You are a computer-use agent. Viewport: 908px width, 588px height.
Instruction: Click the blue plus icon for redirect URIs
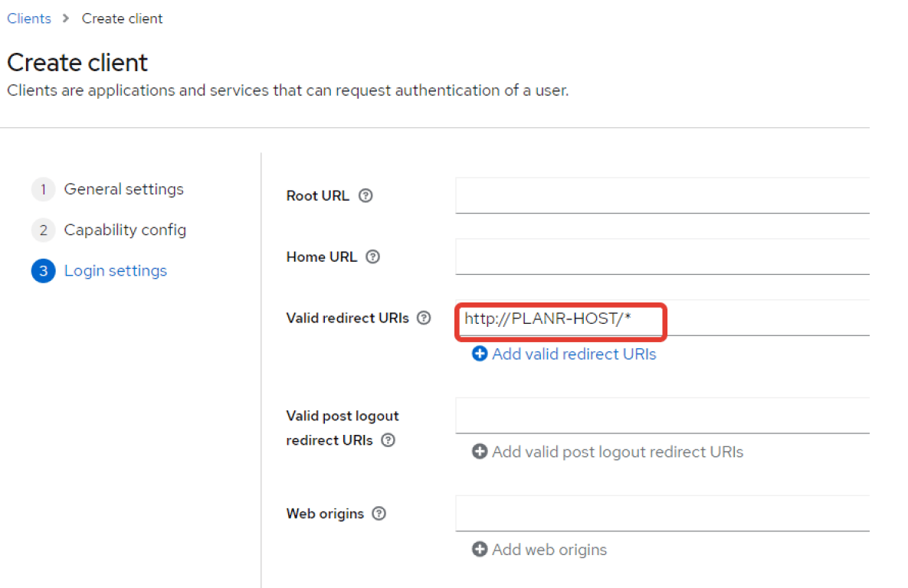(x=480, y=354)
